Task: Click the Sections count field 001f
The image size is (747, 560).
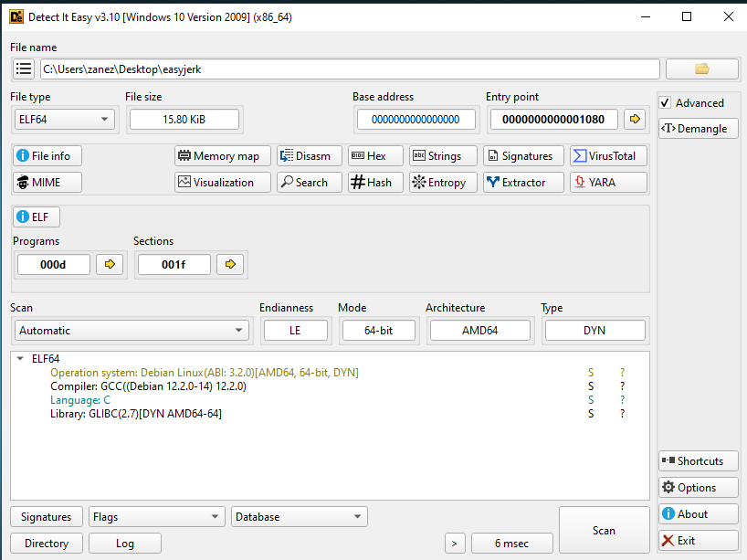Action: coord(174,265)
